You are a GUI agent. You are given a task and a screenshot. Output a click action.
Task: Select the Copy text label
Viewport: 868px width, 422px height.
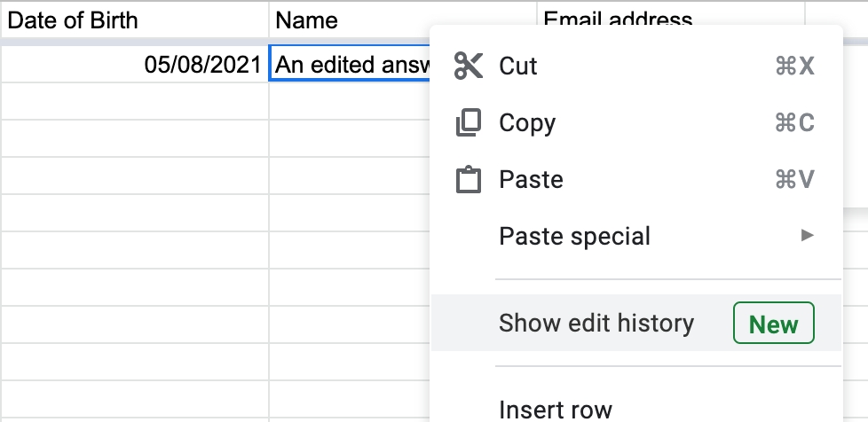pyautogui.click(x=527, y=123)
